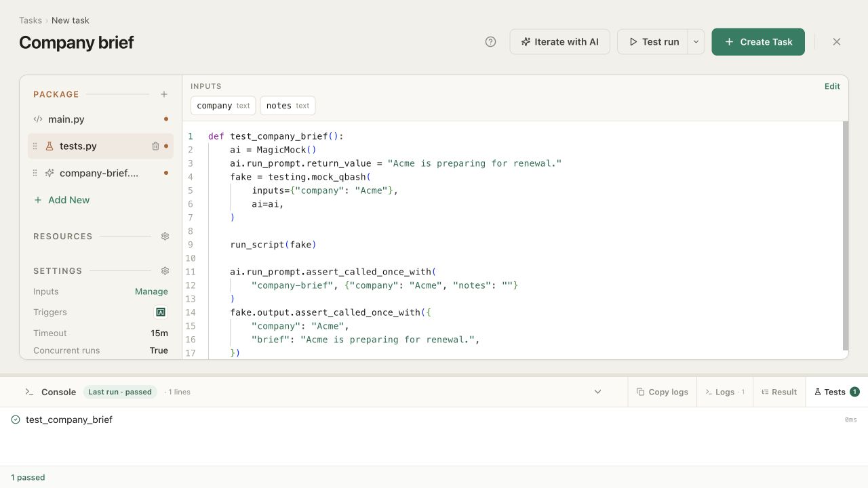This screenshot has width=868, height=488.
Task: Select the company text input chip
Action: (x=223, y=106)
